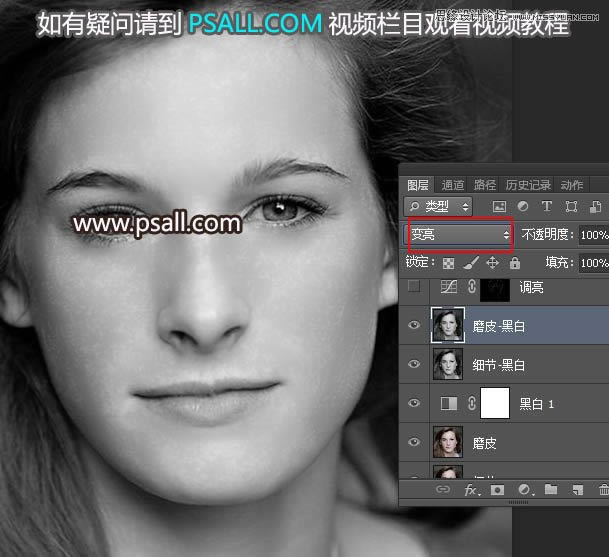The height and width of the screenshot is (557, 609).
Task: Open the 变亮 blend mode dropdown
Action: [459, 234]
